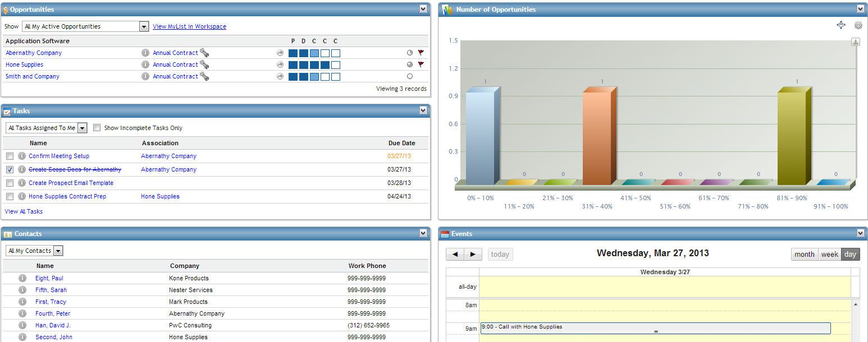Collapse the Contacts panel
The height and width of the screenshot is (342, 868).
[x=423, y=233]
